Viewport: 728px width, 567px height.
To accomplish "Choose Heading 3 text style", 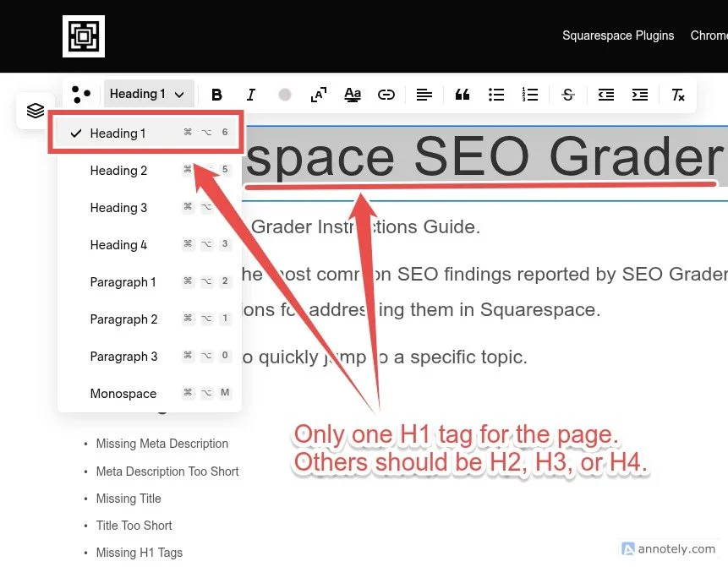I will pos(150,207).
